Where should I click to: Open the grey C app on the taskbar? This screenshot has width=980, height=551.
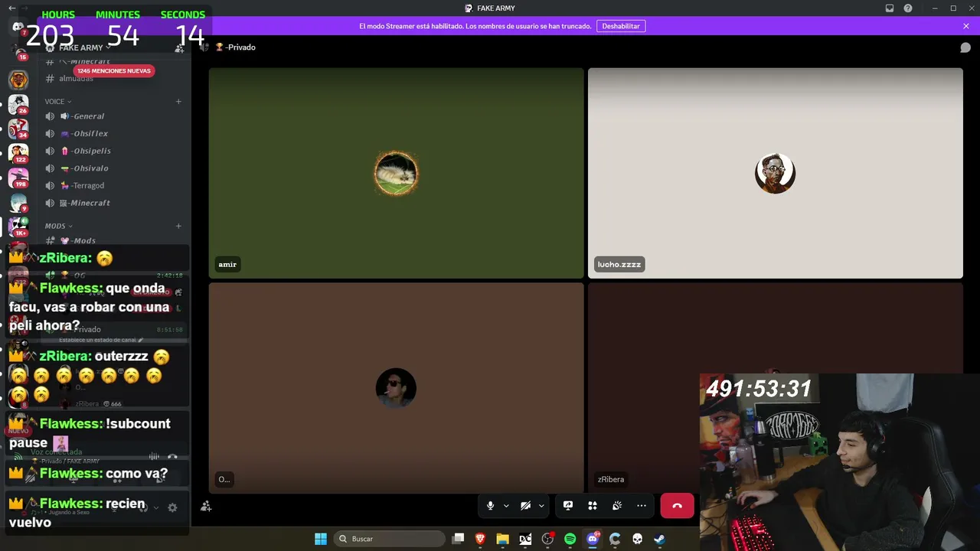click(x=615, y=539)
